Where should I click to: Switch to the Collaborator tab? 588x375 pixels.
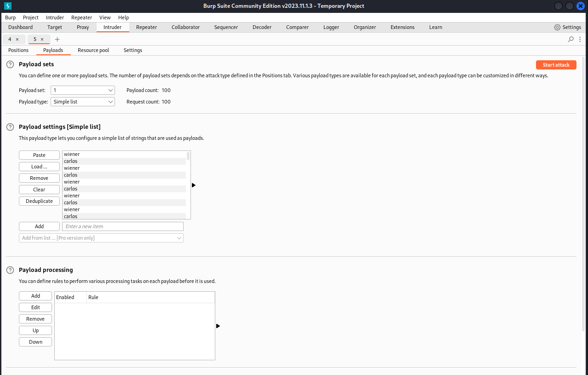[185, 27]
